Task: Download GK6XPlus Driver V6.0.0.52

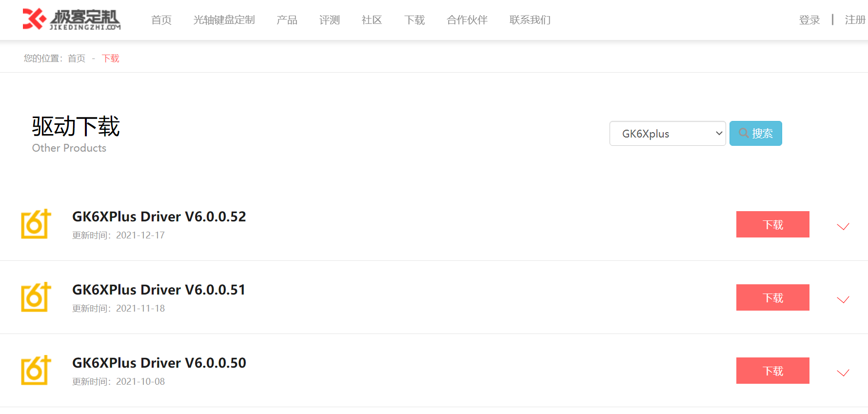Action: (772, 224)
